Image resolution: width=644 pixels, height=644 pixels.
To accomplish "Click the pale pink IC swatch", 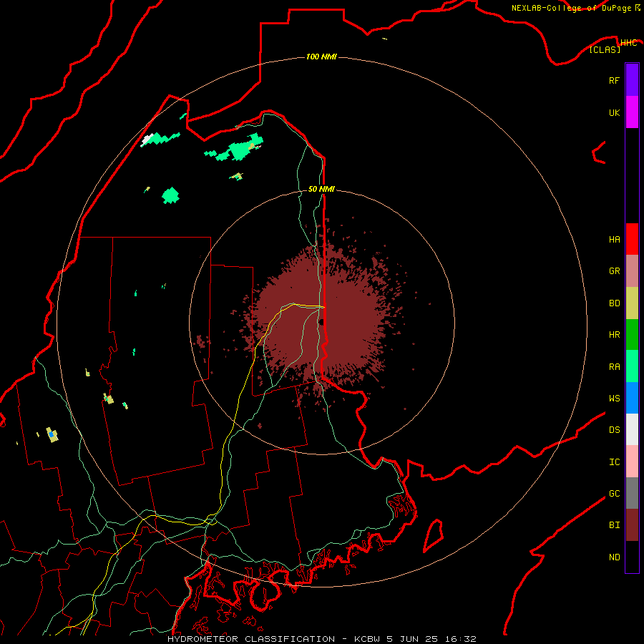I will pos(632,462).
